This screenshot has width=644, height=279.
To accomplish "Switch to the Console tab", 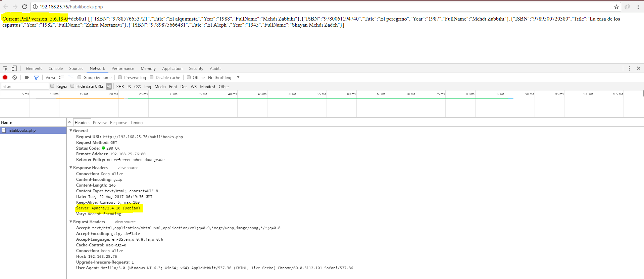I will tap(55, 69).
